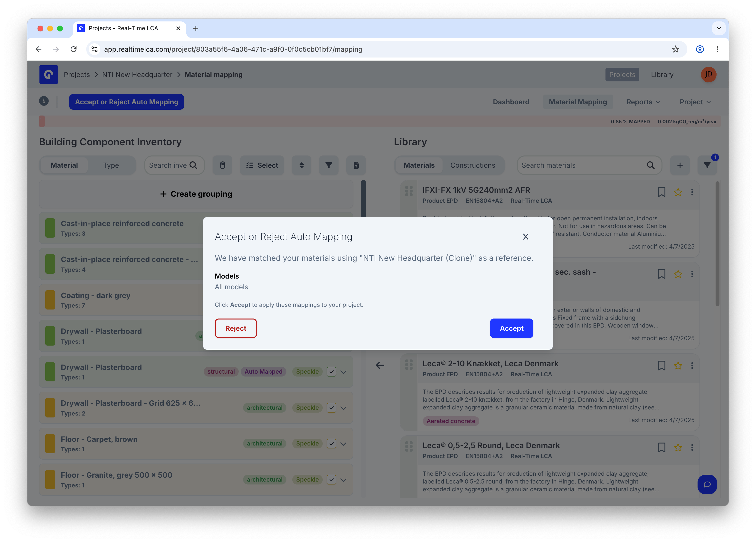Click the browser address bar URL
This screenshot has height=542, width=756.
(233, 49)
